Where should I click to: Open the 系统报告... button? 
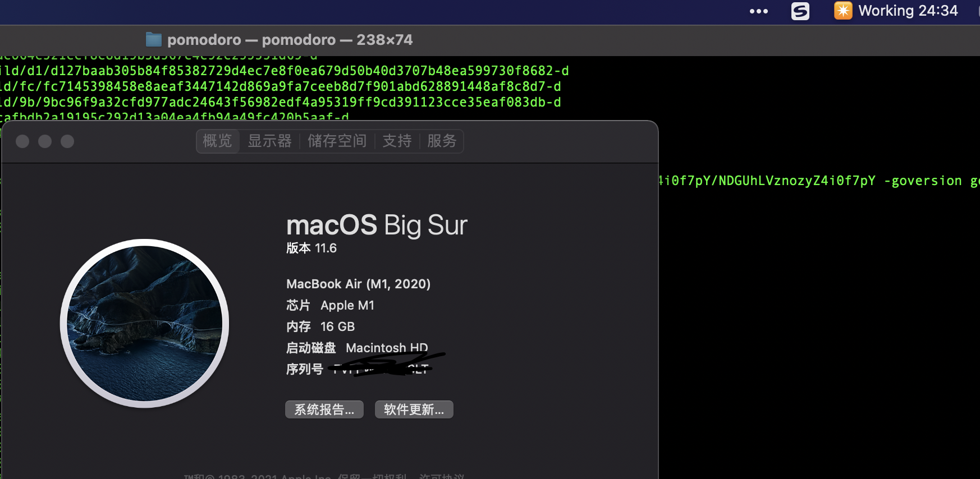pos(324,409)
